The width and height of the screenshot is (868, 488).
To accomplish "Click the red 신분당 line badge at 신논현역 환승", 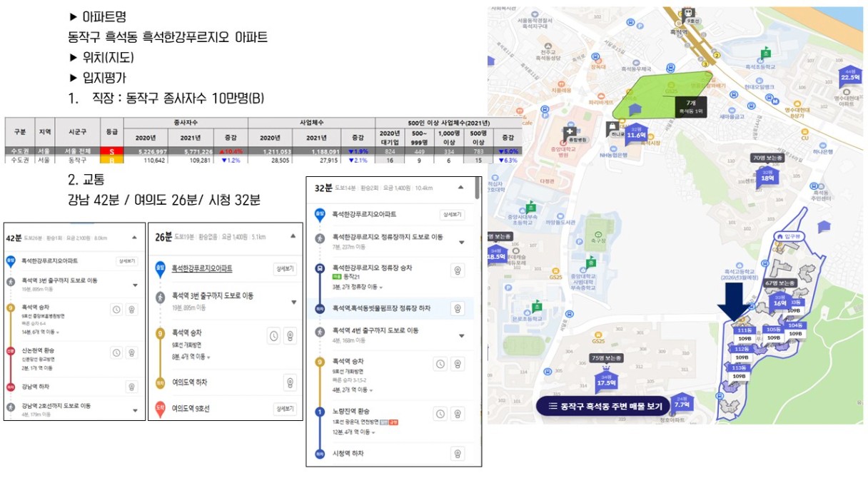I will click(11, 351).
